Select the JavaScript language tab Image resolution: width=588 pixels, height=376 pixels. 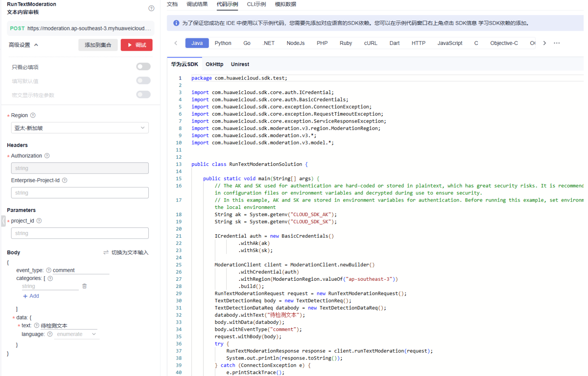pyautogui.click(x=450, y=43)
